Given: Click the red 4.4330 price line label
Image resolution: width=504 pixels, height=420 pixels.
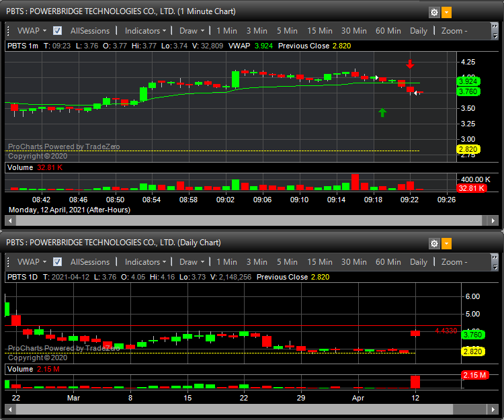Looking at the screenshot, I should (x=446, y=331).
